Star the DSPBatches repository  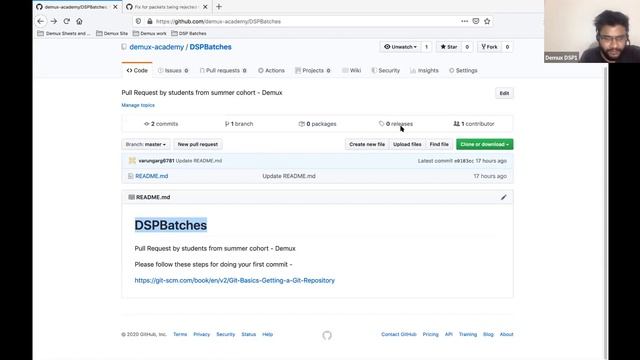point(449,47)
